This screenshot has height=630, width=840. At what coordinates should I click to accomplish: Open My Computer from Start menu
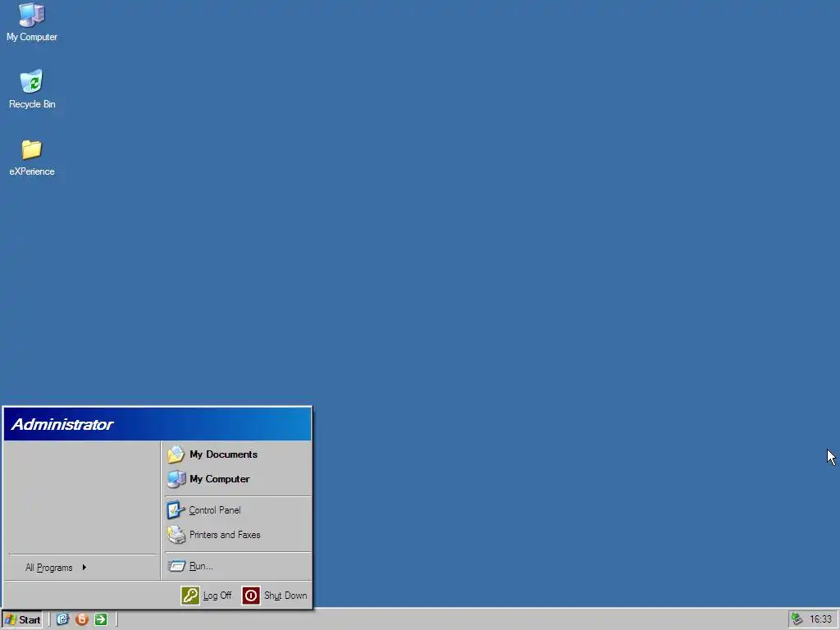point(238,479)
